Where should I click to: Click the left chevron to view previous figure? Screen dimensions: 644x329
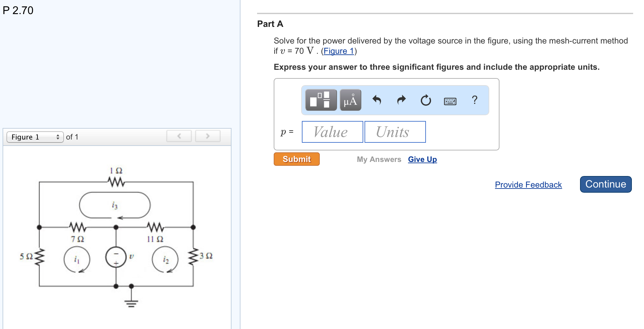179,136
